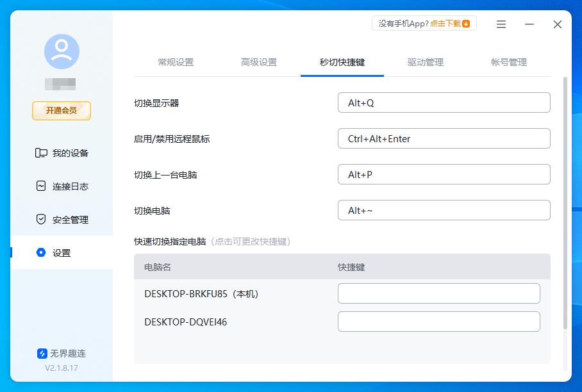The height and width of the screenshot is (392, 582).
Task: Select the 设置 sidebar icon
Action: 40,252
